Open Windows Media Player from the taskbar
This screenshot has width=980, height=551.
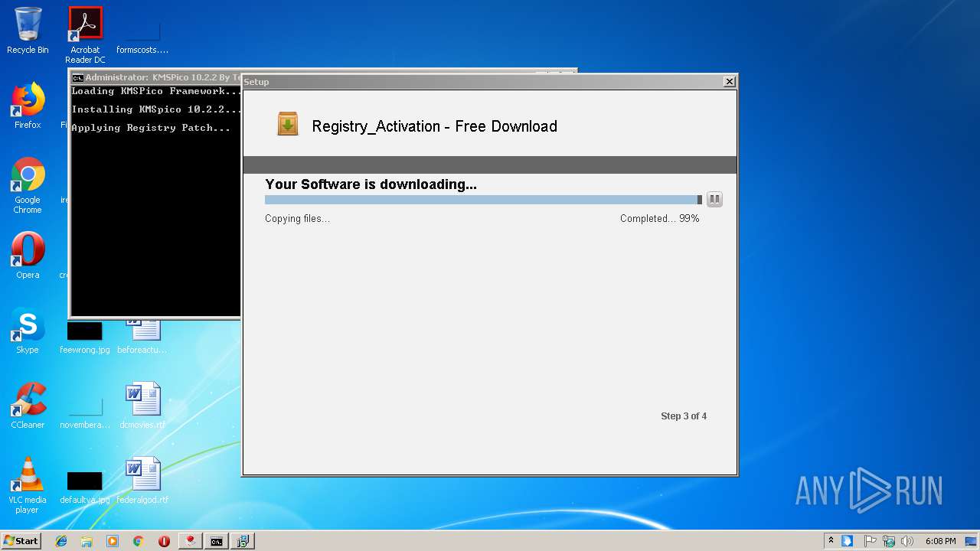(x=113, y=541)
